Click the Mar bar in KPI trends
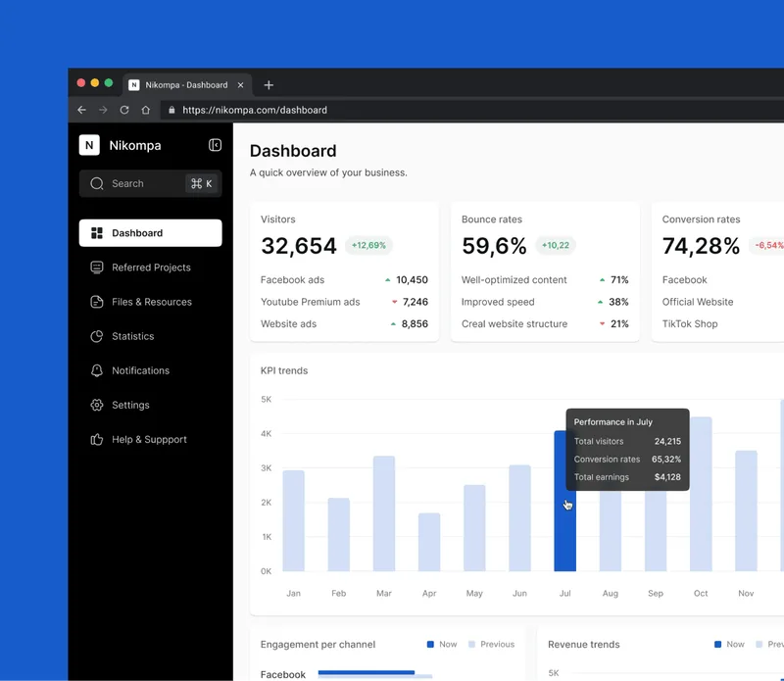This screenshot has width=784, height=681. (384, 513)
